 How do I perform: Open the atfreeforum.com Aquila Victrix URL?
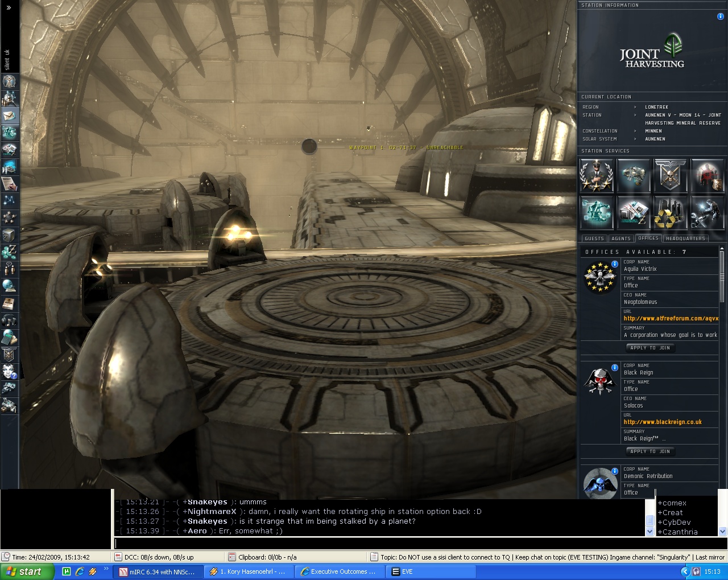tap(671, 319)
